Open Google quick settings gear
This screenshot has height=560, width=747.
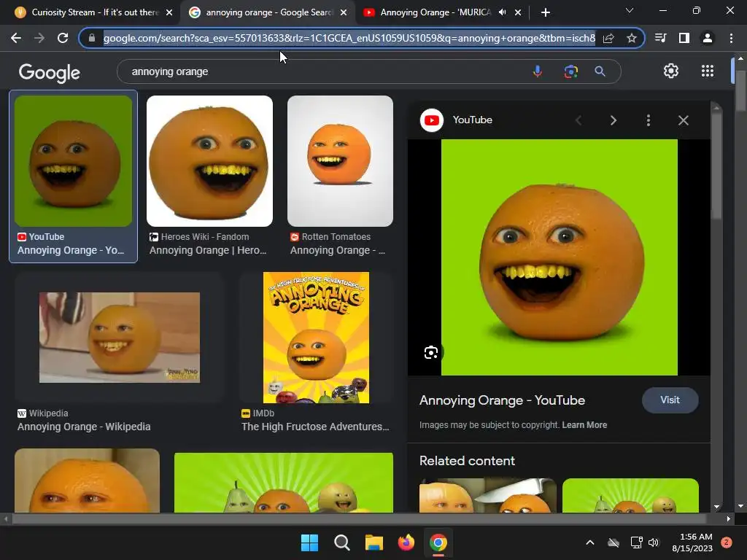[x=671, y=71]
